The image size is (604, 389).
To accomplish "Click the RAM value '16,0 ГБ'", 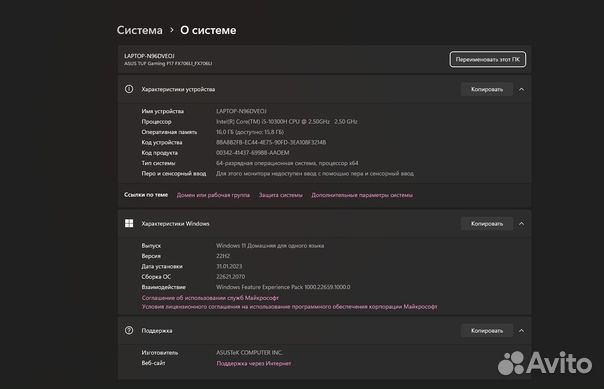I will pos(250,132).
